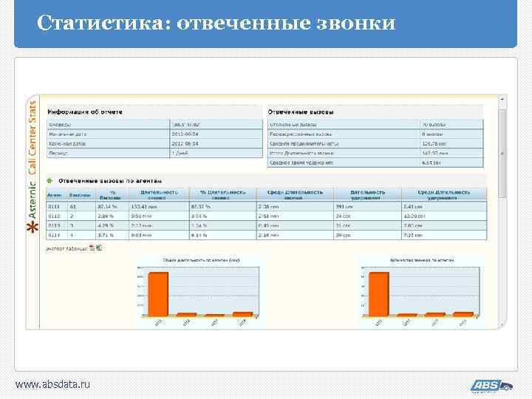Click the Asternic Call Center Stats logo
Image resolution: width=532 pixels, height=399 pixels.
point(33,167)
